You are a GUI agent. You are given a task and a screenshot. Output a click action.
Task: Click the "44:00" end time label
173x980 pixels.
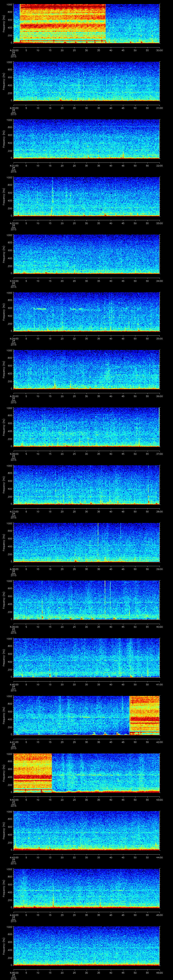pos(159,858)
